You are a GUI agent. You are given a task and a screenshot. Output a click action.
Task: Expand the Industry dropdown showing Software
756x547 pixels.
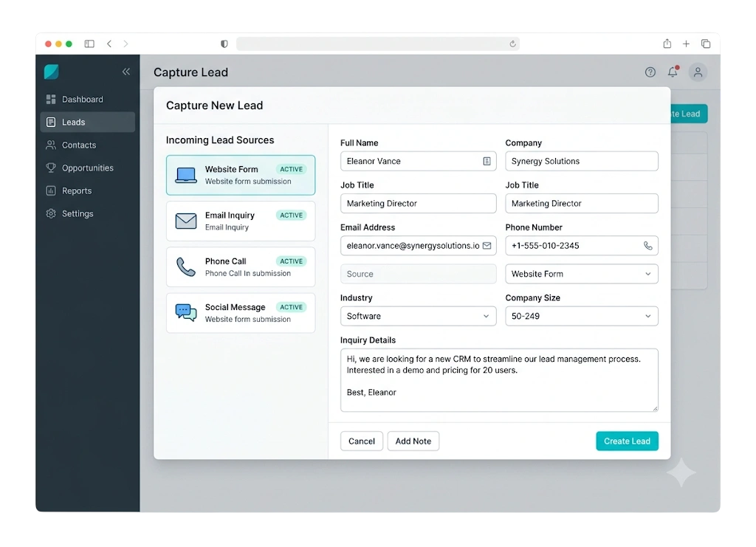[418, 316]
